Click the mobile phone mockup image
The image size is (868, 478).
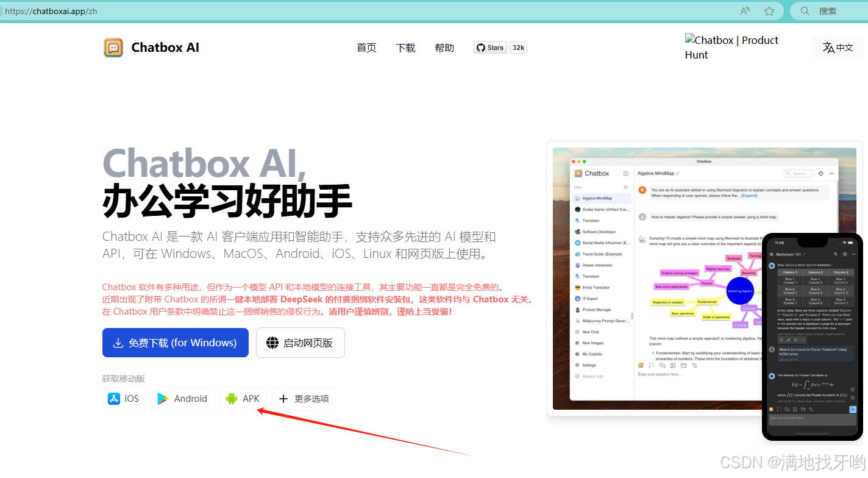pyautogui.click(x=813, y=337)
